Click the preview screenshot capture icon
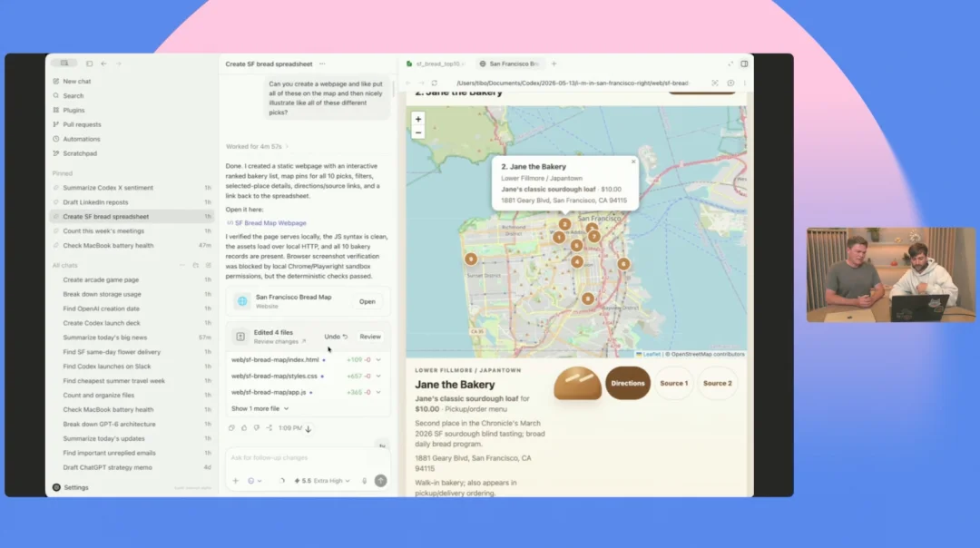Viewport: 980px width, 548px height. click(x=714, y=83)
